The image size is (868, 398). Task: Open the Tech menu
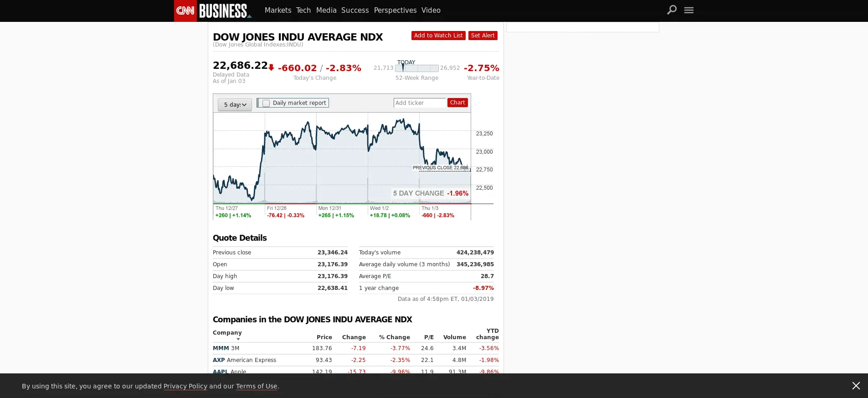click(x=303, y=10)
